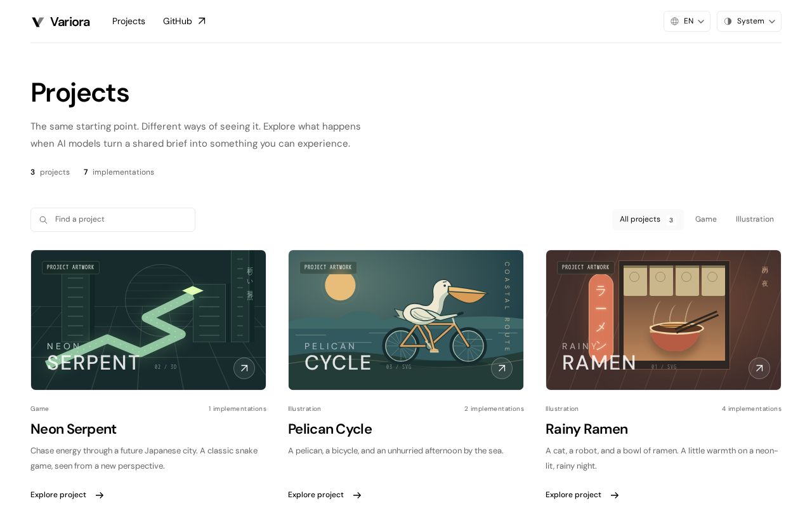Image resolution: width=812 pixels, height=508 pixels.
Task: Click the '2 implementations' label
Action: [494, 409]
